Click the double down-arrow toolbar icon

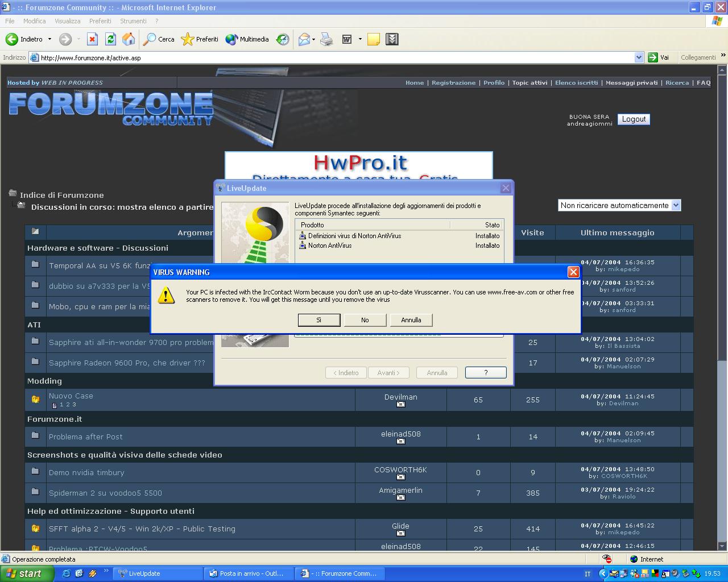392,39
